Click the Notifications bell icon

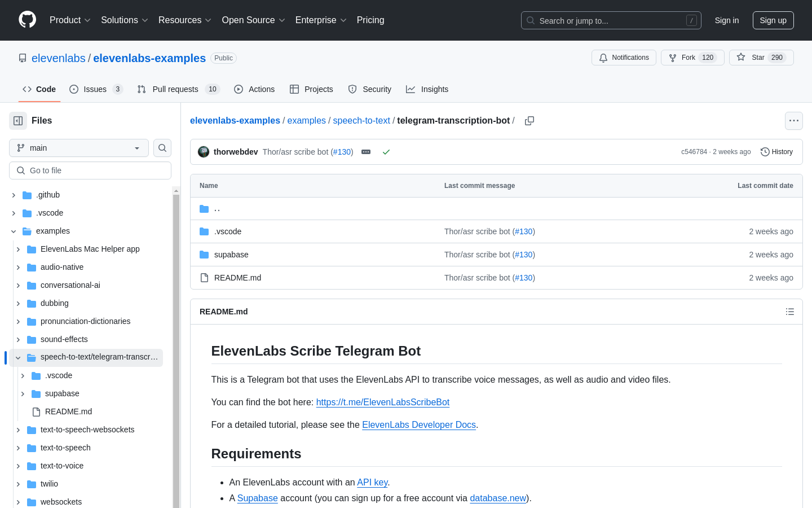coord(603,58)
